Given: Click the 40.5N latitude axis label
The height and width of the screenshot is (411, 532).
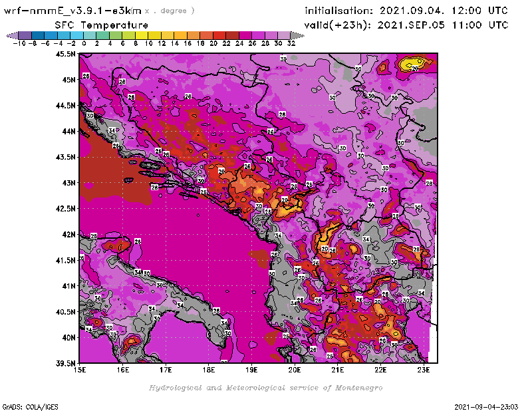Looking at the screenshot, I should (x=65, y=311).
